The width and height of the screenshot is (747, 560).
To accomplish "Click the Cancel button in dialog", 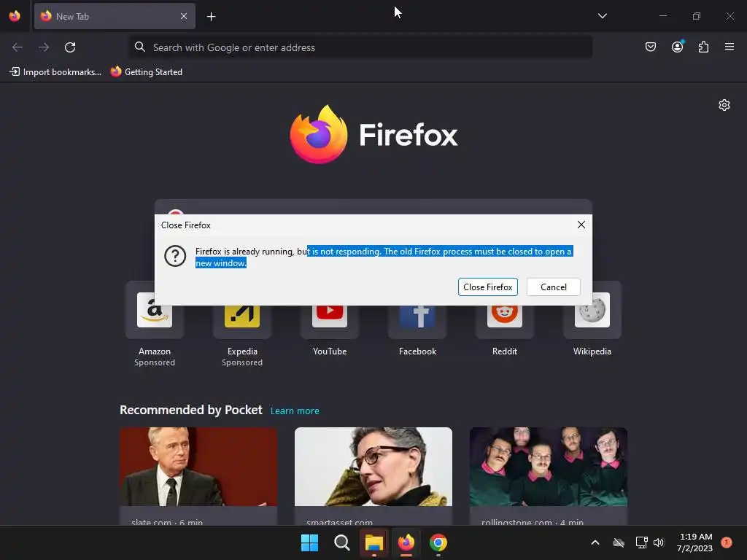I will pyautogui.click(x=554, y=287).
